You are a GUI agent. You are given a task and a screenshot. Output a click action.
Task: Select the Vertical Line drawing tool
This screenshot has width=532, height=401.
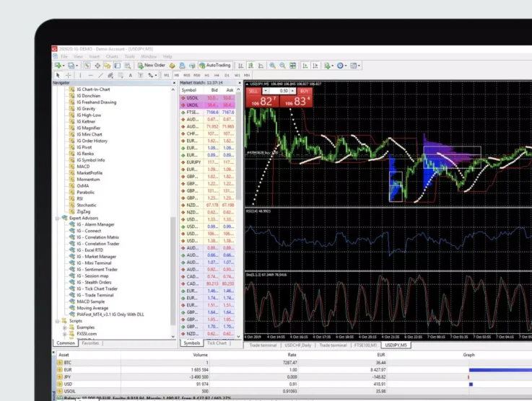tap(80, 75)
